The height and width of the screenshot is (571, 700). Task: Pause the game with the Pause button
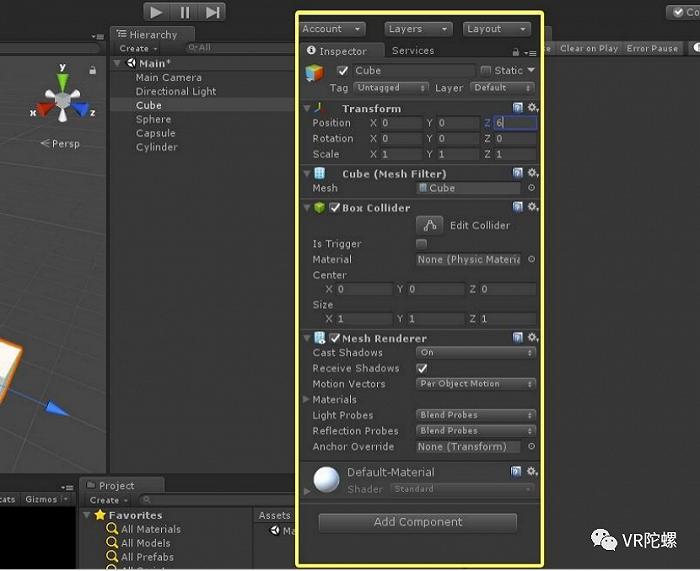pyautogui.click(x=184, y=12)
